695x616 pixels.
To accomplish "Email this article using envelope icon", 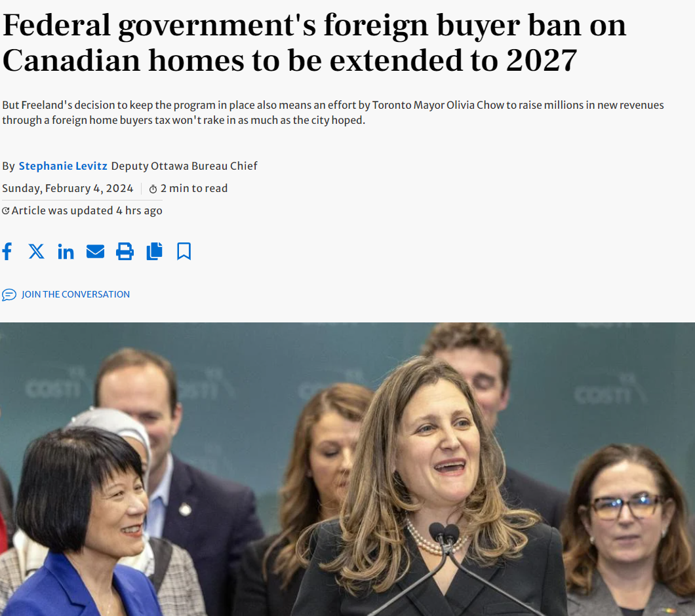I will tap(95, 251).
